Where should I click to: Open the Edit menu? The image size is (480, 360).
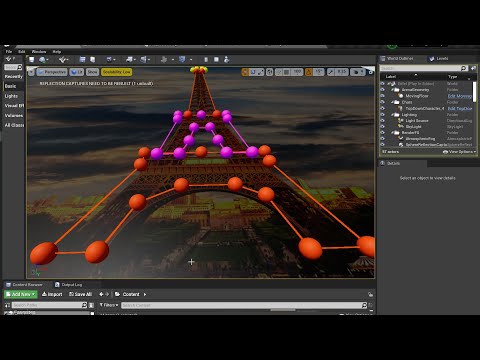[22, 52]
